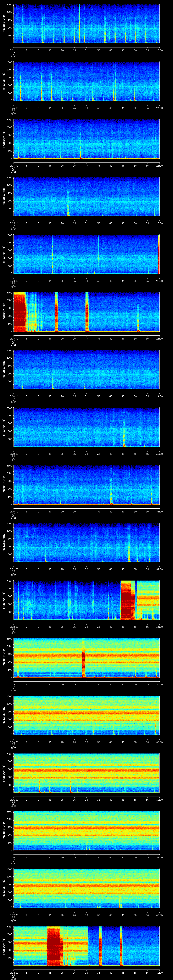Click the red edge ending the 0:26:00 spectrogram
This screenshot has width=173, height=980.
pyautogui.click(x=159, y=254)
